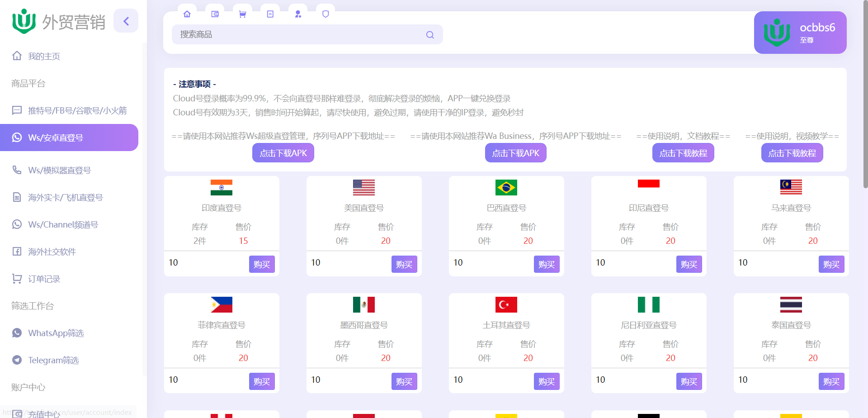Open 订单记录 menu item
This screenshot has width=868, height=418.
(x=69, y=279)
